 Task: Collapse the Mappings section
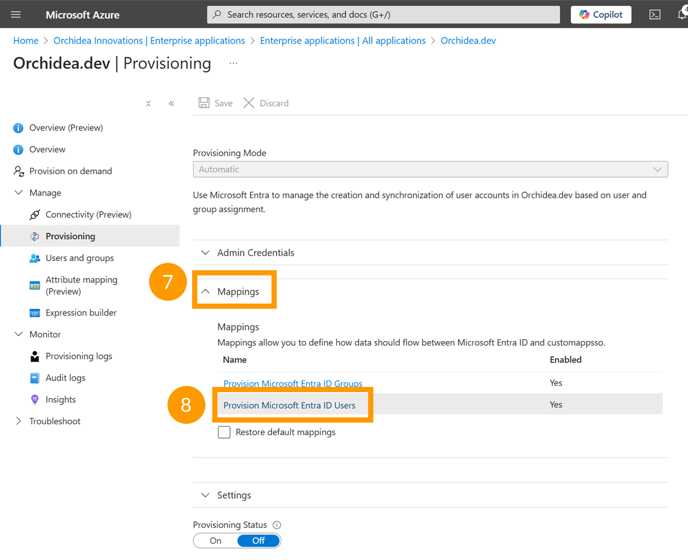230,291
